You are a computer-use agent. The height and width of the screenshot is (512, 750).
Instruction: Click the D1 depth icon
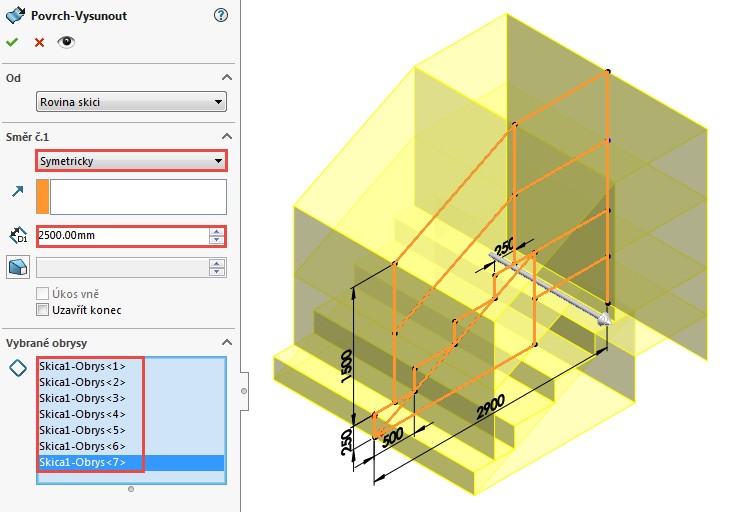[18, 235]
